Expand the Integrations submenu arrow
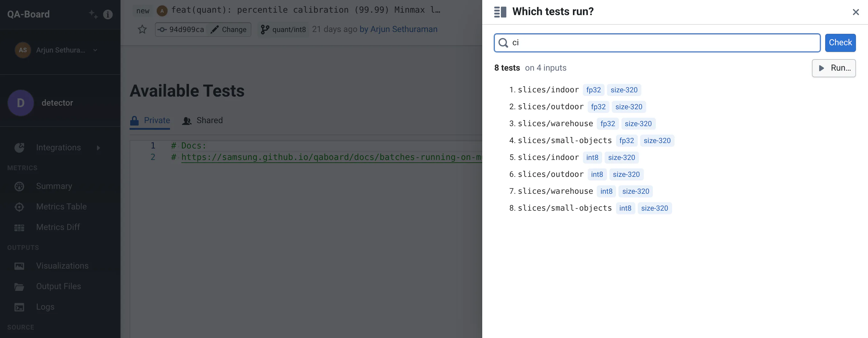Viewport: 868px width, 338px height. coord(98,148)
